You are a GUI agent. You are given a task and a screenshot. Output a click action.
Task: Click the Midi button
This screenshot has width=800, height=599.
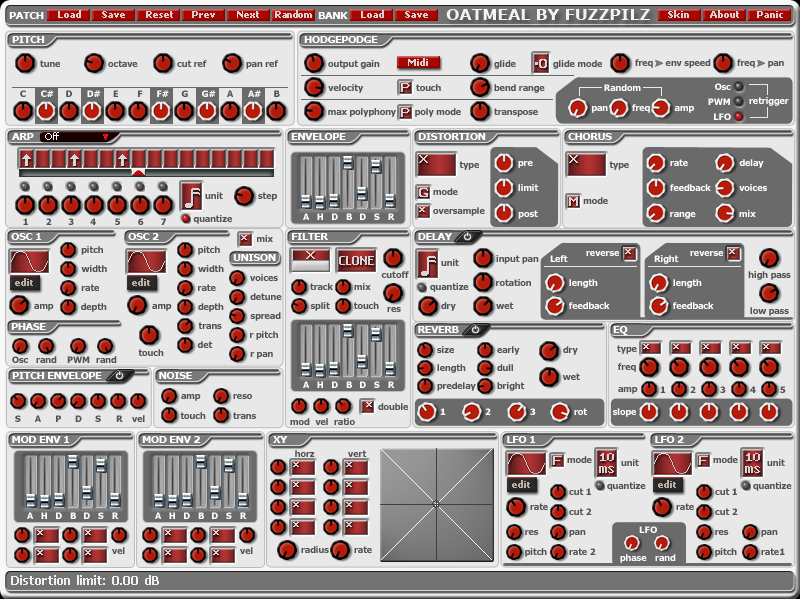point(418,63)
